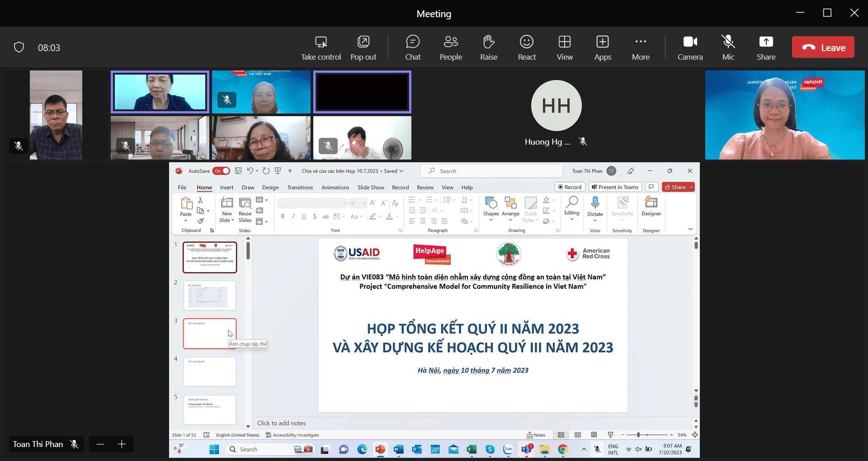The image size is (868, 461).
Task: Click the PowerPoint Search box
Action: 491,171
